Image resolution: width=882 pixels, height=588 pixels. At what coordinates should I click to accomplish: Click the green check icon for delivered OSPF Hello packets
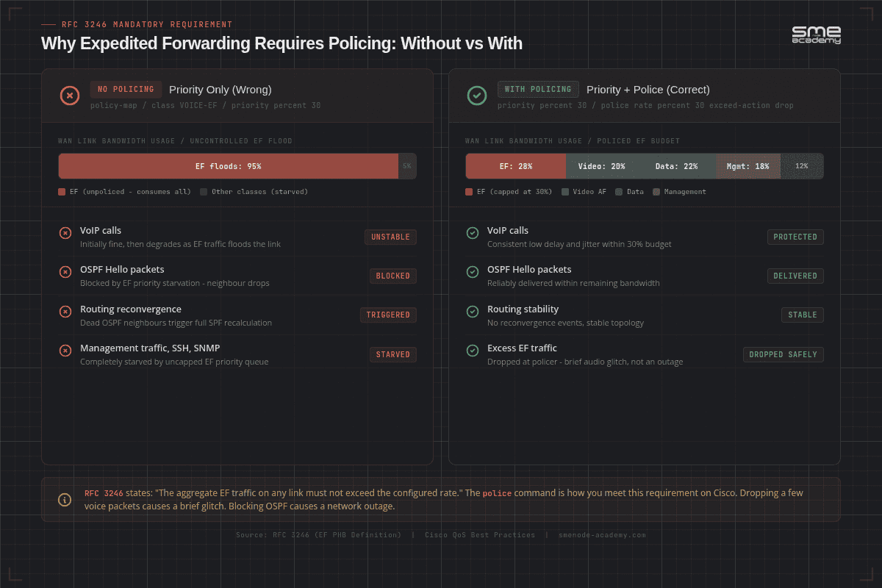[473, 272]
